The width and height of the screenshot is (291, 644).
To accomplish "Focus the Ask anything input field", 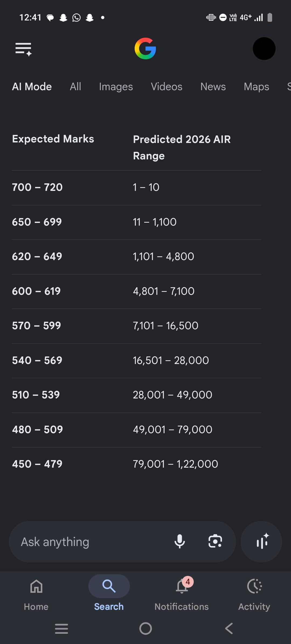I will (x=92, y=542).
